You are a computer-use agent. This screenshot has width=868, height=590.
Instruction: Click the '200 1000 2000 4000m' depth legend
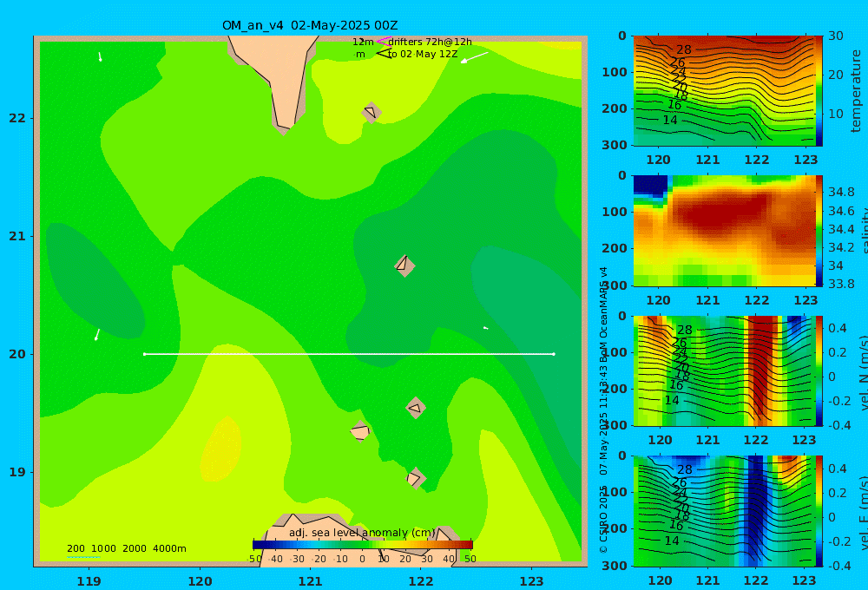point(127,548)
